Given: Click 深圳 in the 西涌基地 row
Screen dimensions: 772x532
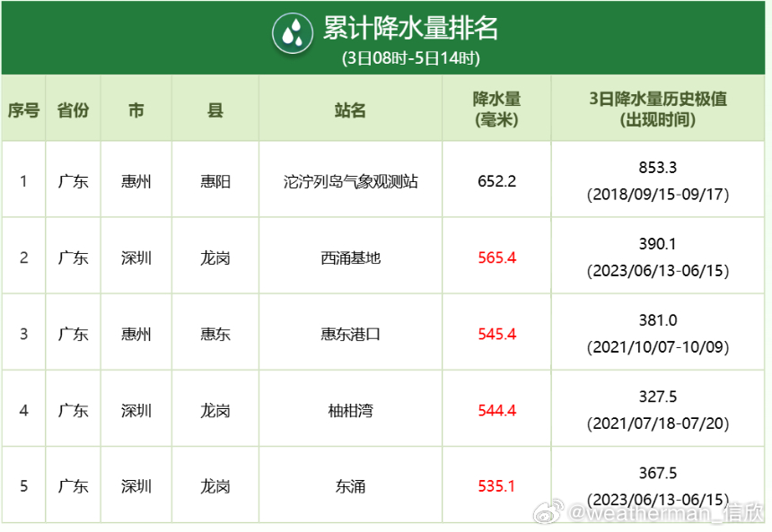Looking at the screenshot, I should [x=136, y=257].
